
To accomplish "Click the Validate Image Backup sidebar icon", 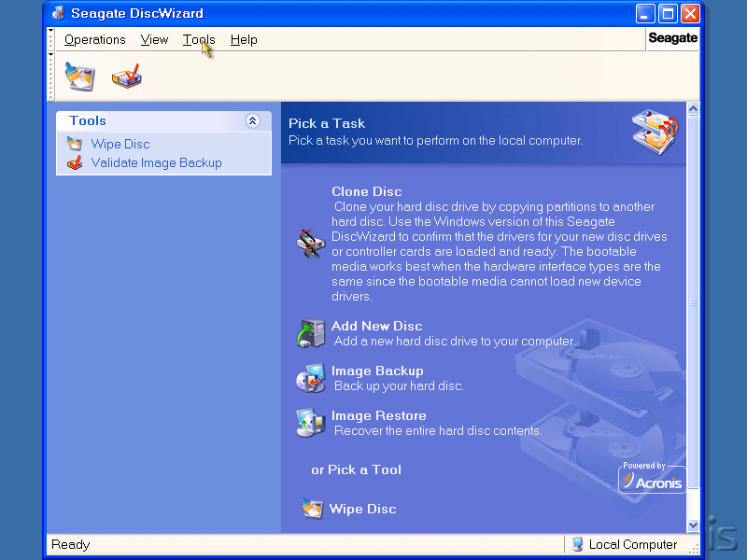I will (75, 162).
